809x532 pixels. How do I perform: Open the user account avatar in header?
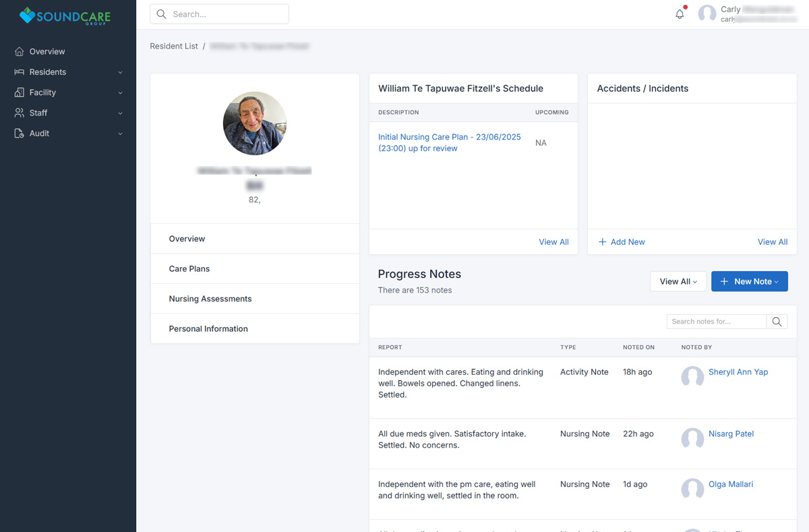707,14
